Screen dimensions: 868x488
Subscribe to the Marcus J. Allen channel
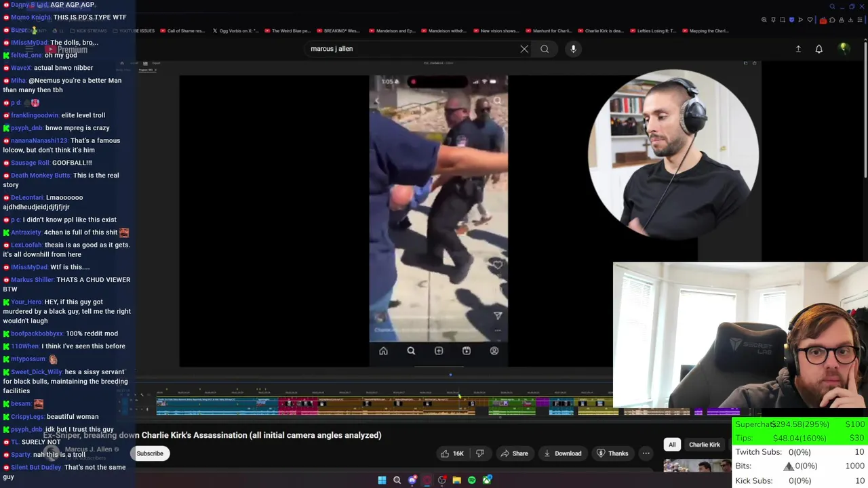pos(150,453)
